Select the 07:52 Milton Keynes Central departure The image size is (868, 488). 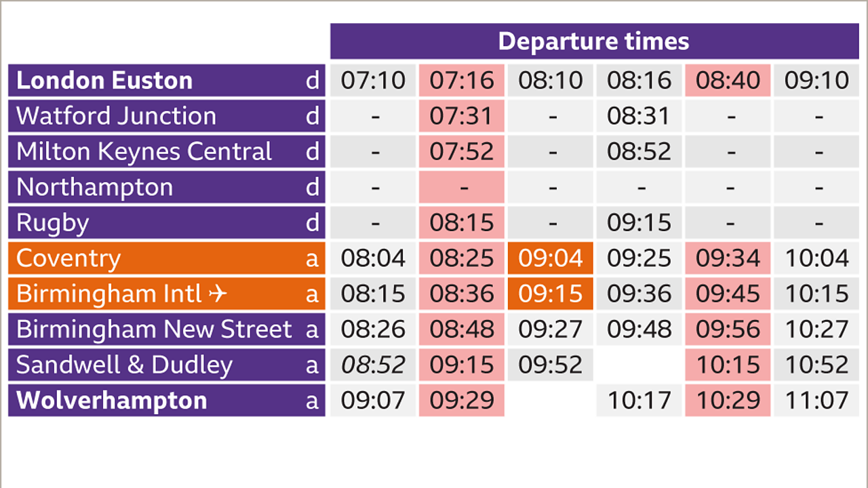coord(461,152)
